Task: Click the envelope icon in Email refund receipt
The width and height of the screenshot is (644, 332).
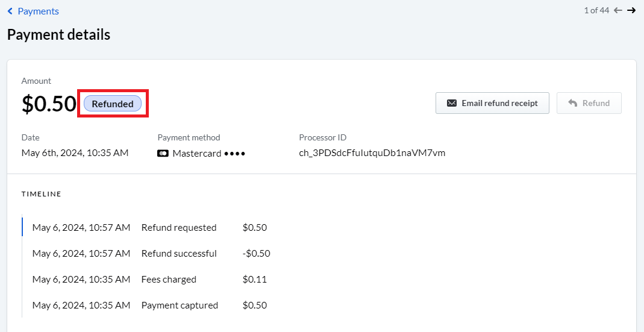Action: tap(452, 103)
